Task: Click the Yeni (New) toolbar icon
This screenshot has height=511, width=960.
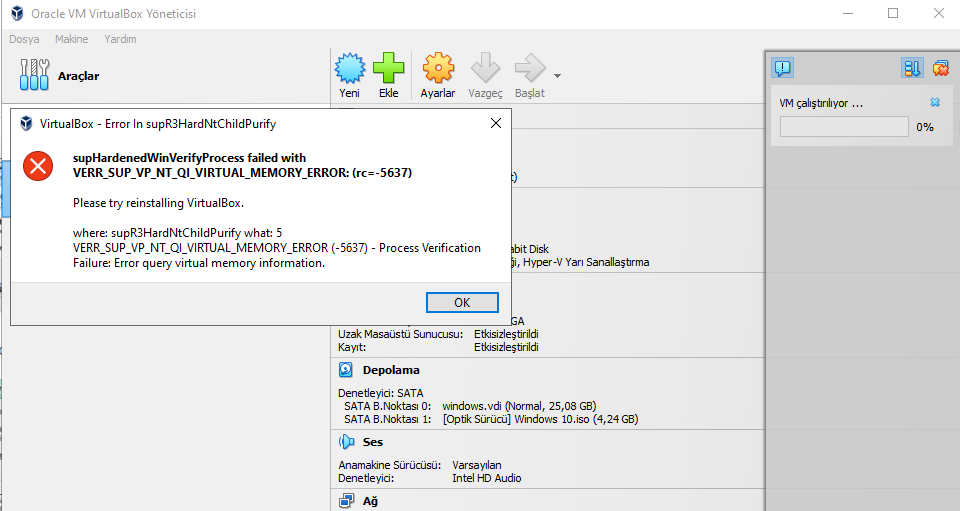Action: (350, 68)
